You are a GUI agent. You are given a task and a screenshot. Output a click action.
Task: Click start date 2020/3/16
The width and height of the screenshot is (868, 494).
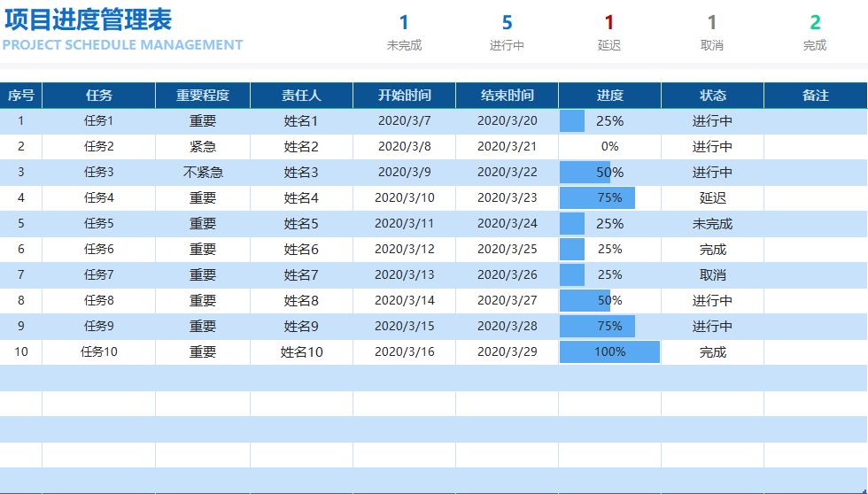(404, 351)
